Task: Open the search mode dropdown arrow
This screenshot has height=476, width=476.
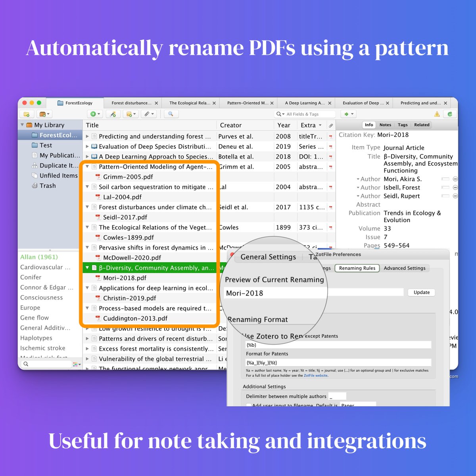Action: tap(283, 114)
